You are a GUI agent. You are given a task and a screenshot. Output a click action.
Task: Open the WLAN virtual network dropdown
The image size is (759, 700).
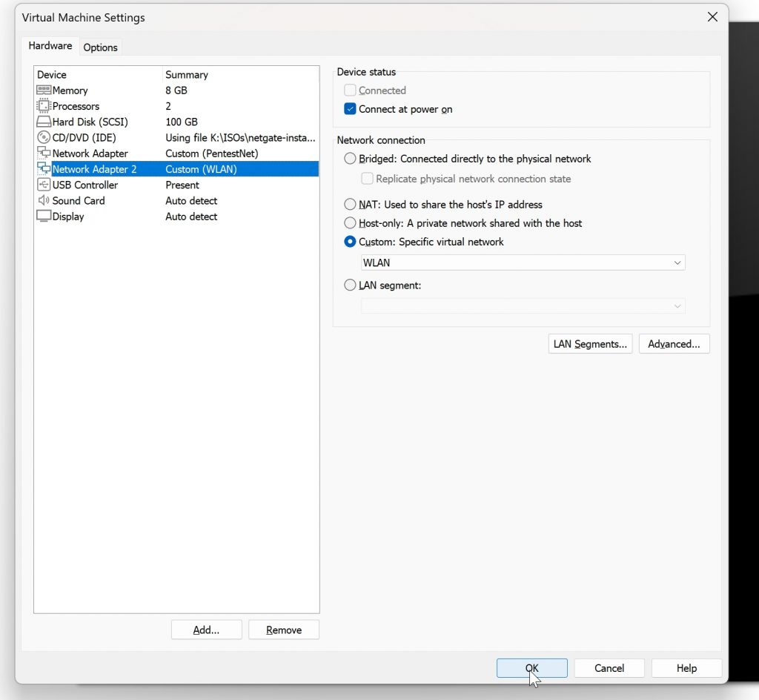[523, 262]
